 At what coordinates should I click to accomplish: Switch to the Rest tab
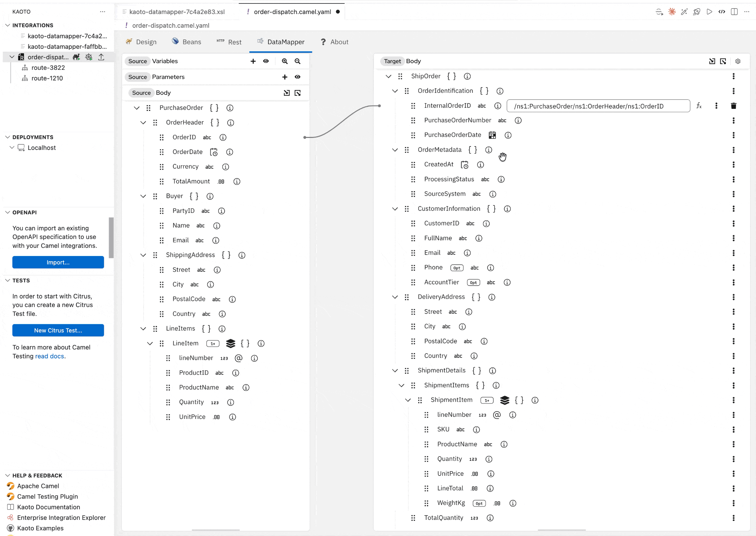click(x=229, y=42)
